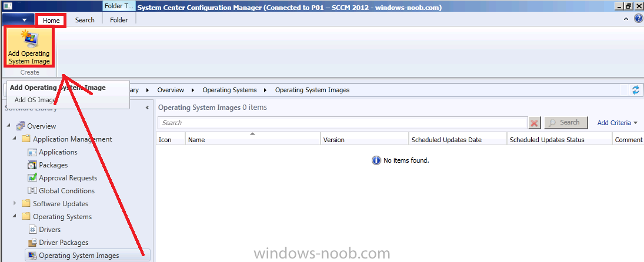Click the Software Updates folder icon

coord(26,203)
